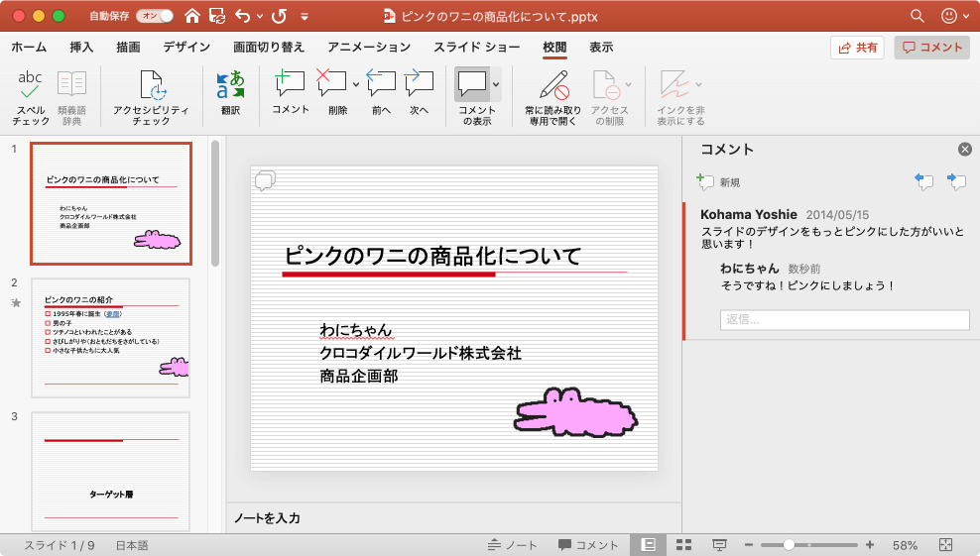
Task: Run the spell check tool
Action: (x=31, y=96)
